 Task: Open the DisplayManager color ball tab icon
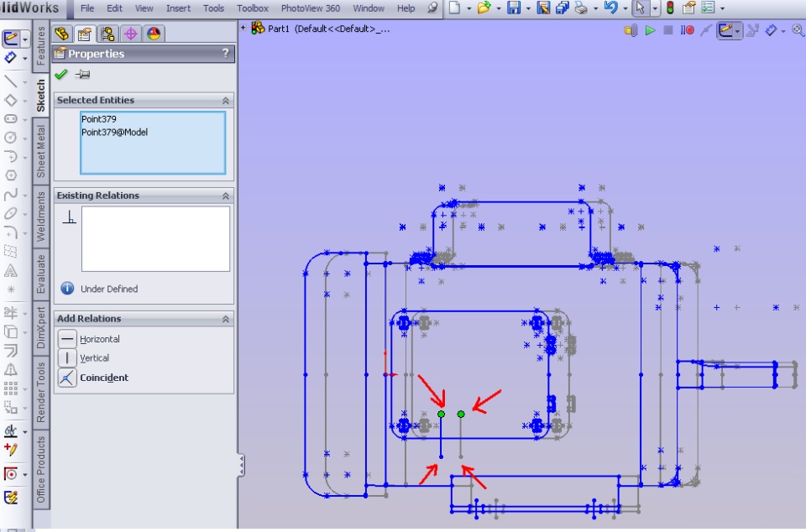click(x=154, y=34)
